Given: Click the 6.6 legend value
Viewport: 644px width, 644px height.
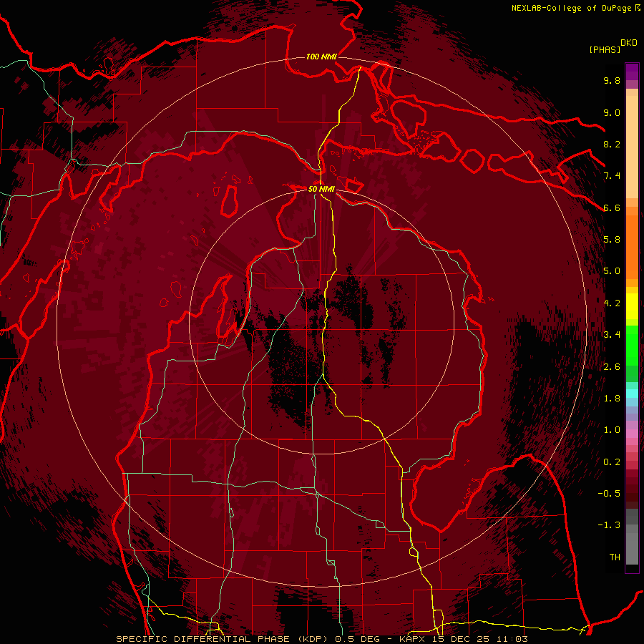Looking at the screenshot, I should tap(612, 208).
